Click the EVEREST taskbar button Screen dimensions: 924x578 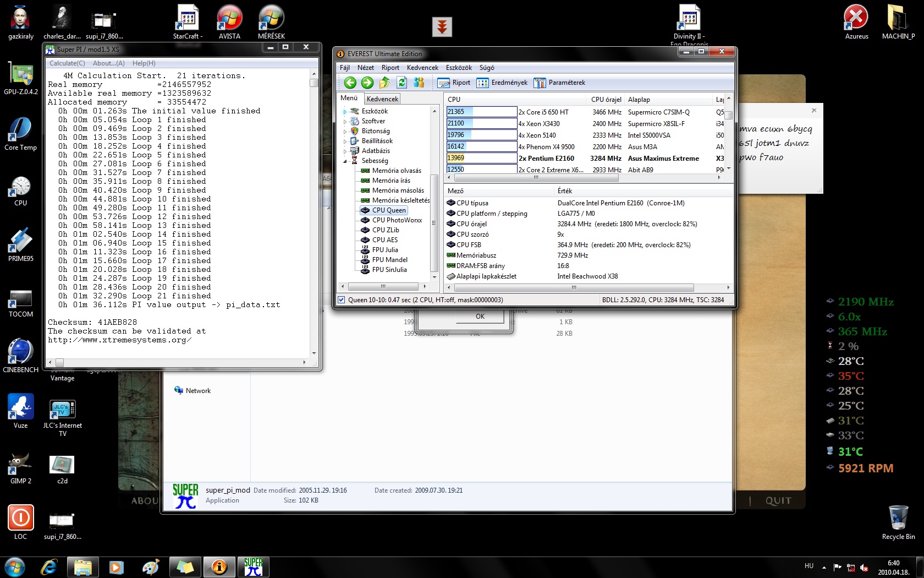click(219, 567)
